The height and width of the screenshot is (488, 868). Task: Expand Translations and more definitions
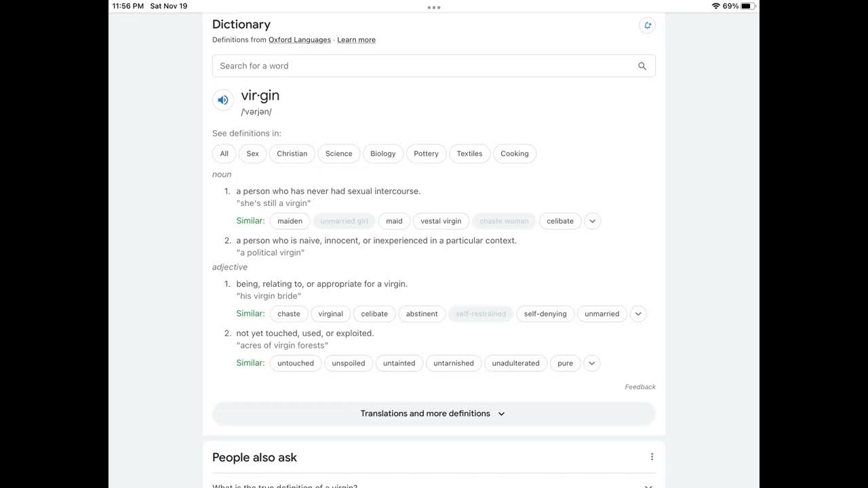click(x=434, y=413)
